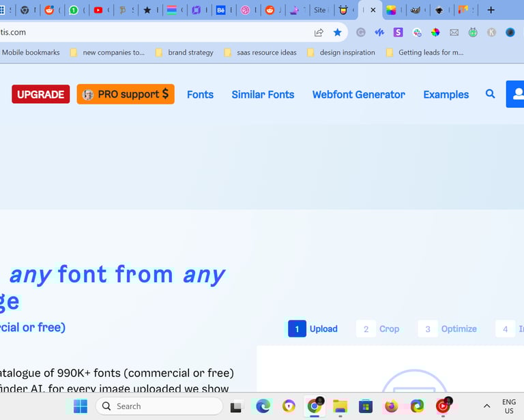Open the Chrome profile avatar
This screenshot has height=420, width=524.
(510, 32)
